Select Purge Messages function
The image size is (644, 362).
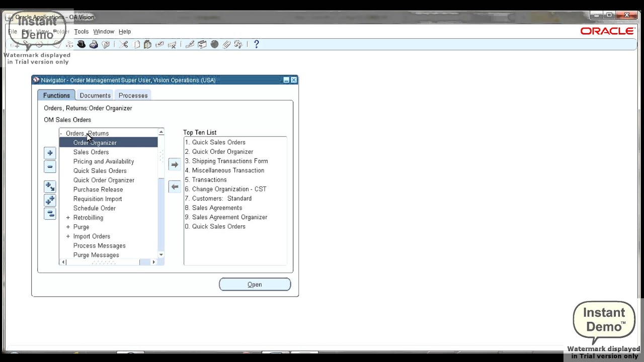click(x=96, y=255)
